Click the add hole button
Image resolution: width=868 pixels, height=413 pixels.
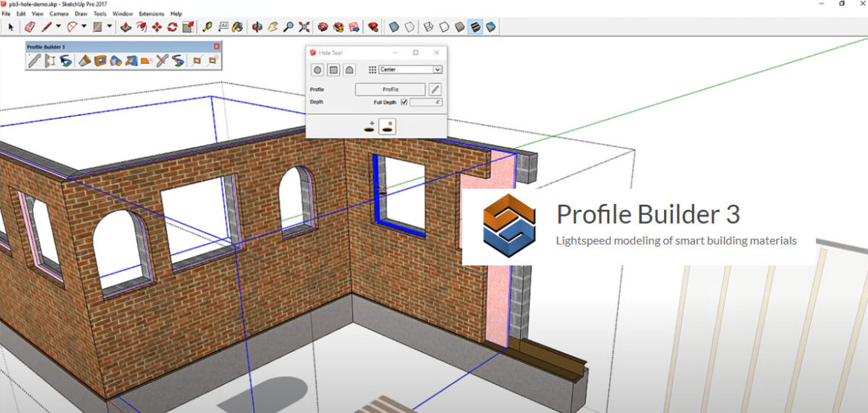(x=369, y=127)
